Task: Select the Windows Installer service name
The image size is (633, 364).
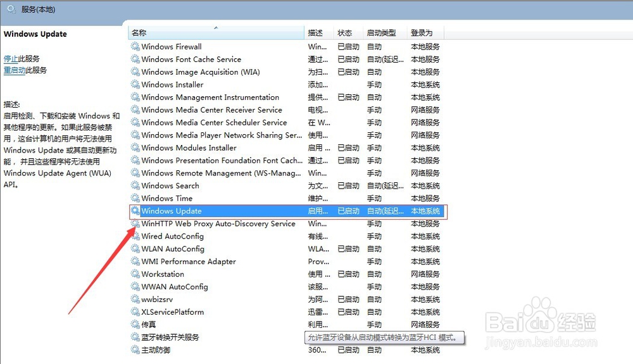Action: click(x=172, y=84)
